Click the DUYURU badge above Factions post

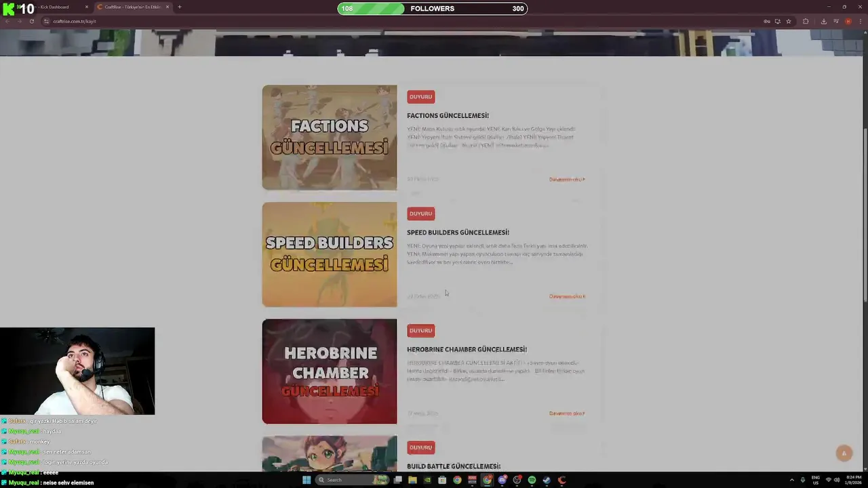(x=420, y=97)
